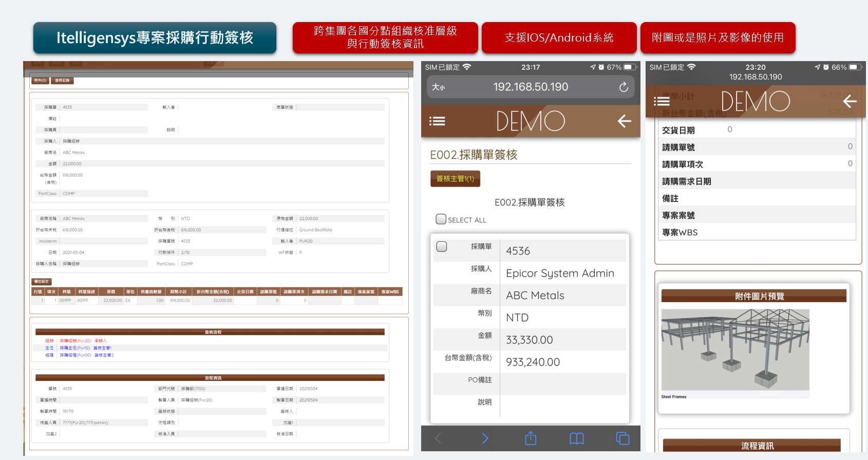Screen dimensions: 868x460
Task: Tap Safari forward arrow in bottom toolbar
Action: 485,438
